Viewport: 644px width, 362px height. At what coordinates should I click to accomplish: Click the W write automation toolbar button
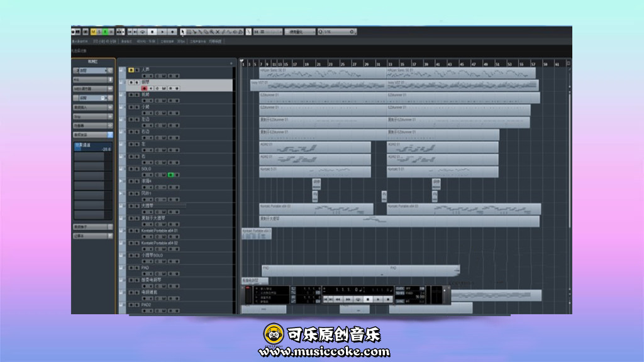pyautogui.click(x=111, y=32)
